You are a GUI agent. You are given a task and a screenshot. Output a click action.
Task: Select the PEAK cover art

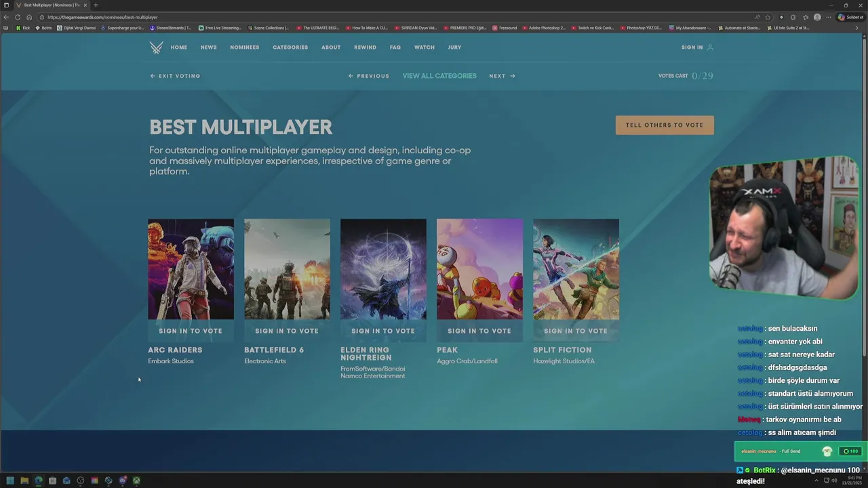click(479, 269)
